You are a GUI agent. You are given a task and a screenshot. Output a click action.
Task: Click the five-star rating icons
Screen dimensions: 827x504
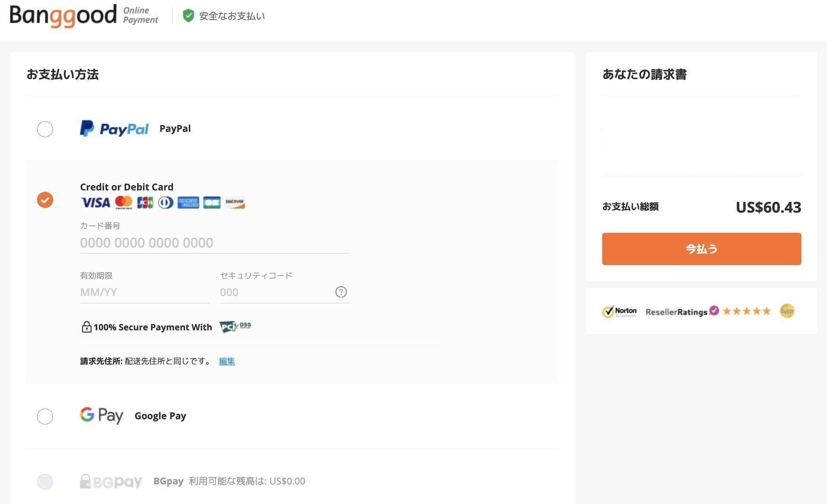coord(746,311)
